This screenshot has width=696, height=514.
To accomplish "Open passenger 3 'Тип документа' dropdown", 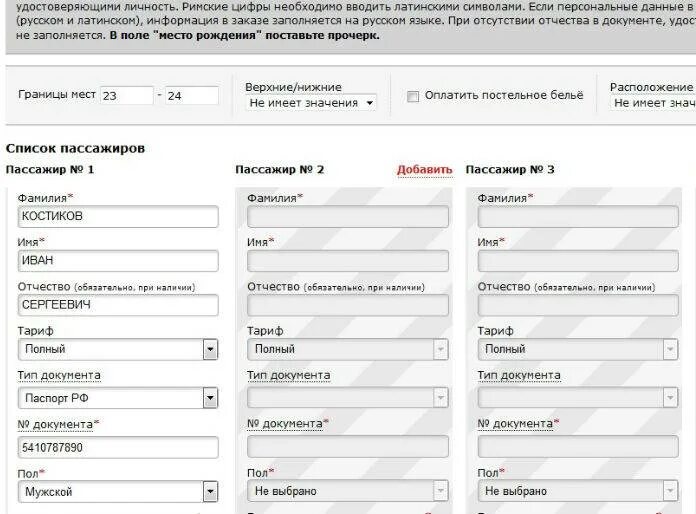I will tap(578, 397).
